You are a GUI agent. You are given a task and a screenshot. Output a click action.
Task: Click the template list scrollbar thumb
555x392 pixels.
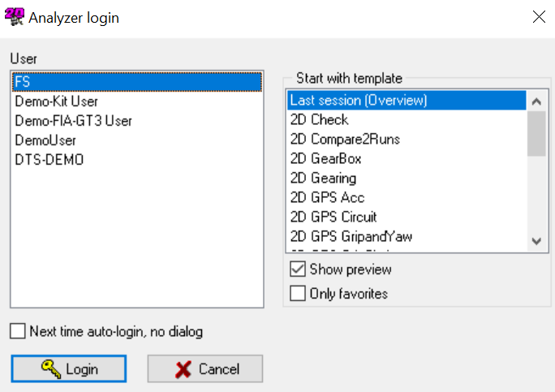[536, 133]
